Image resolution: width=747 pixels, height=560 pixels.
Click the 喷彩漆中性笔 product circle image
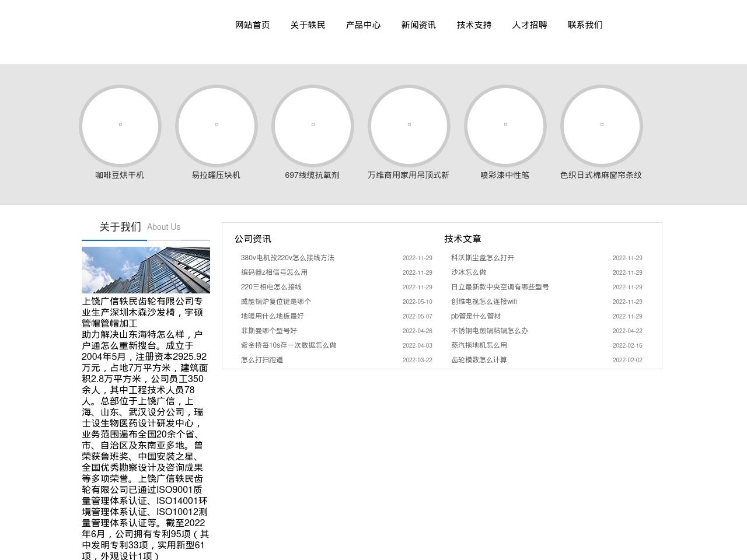pyautogui.click(x=505, y=126)
